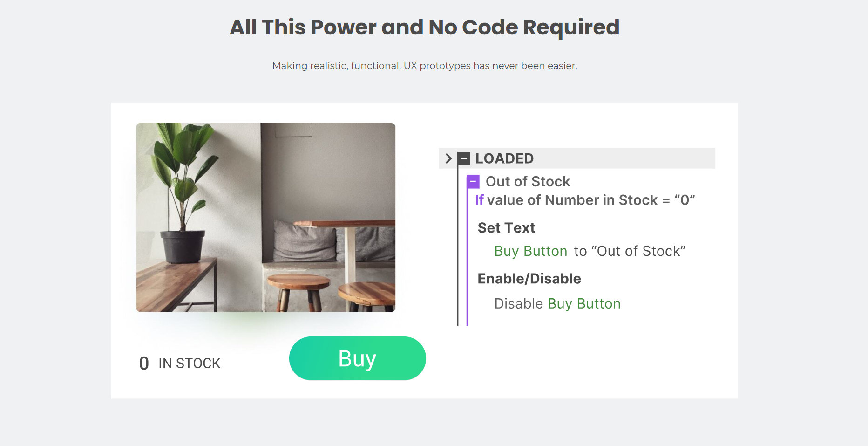Viewport: 868px width, 446px height.
Task: Select the LOADED event header label
Action: pos(504,158)
